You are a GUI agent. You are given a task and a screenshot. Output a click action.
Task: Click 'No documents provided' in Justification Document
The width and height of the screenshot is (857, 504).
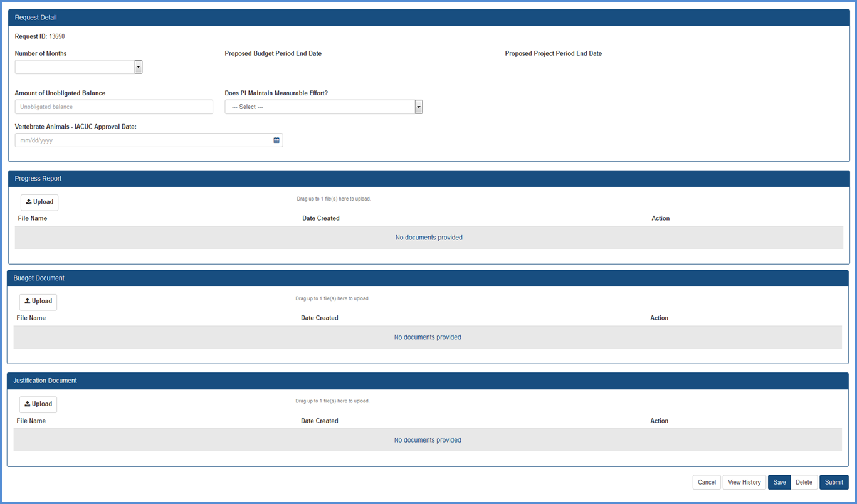[428, 440]
